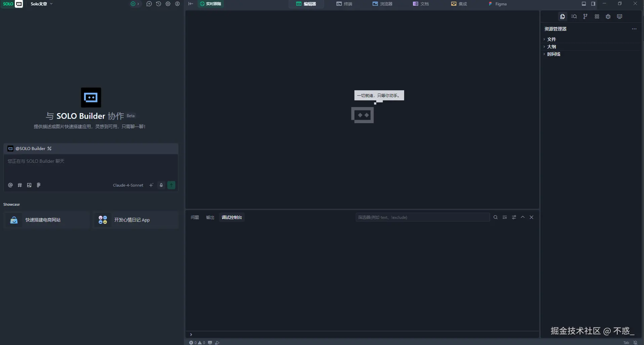Switch to the 输出 output panel tab
This screenshot has width=644, height=345.
click(x=210, y=217)
